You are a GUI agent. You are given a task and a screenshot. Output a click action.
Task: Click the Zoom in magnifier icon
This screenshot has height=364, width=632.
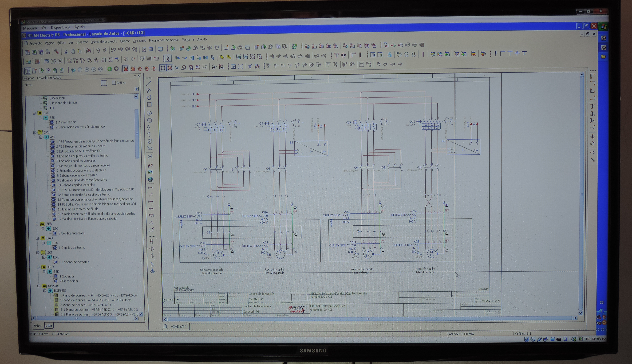(87, 69)
